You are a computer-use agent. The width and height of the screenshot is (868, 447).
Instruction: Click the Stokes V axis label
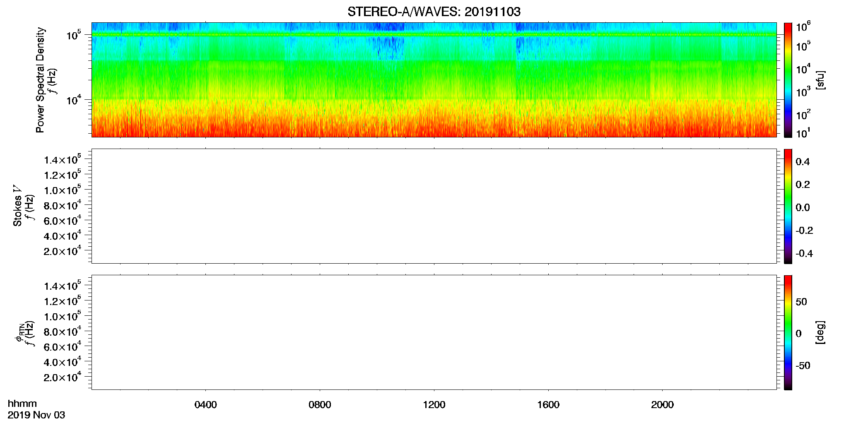(17, 206)
